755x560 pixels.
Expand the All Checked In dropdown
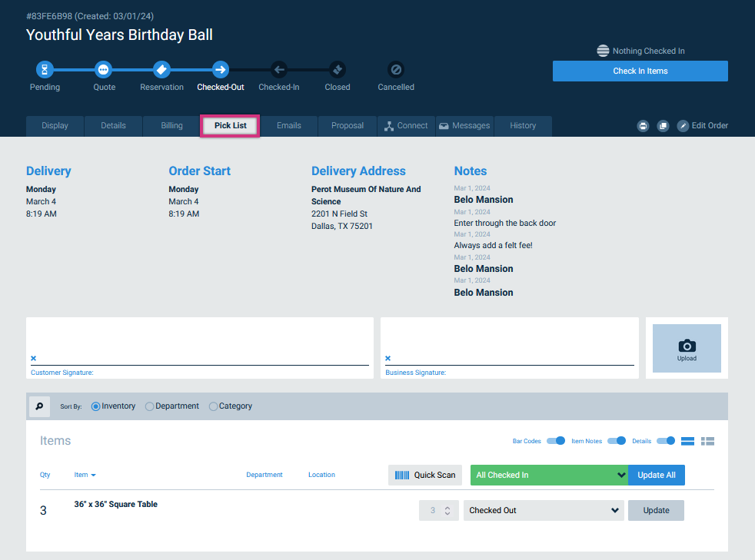pos(549,475)
